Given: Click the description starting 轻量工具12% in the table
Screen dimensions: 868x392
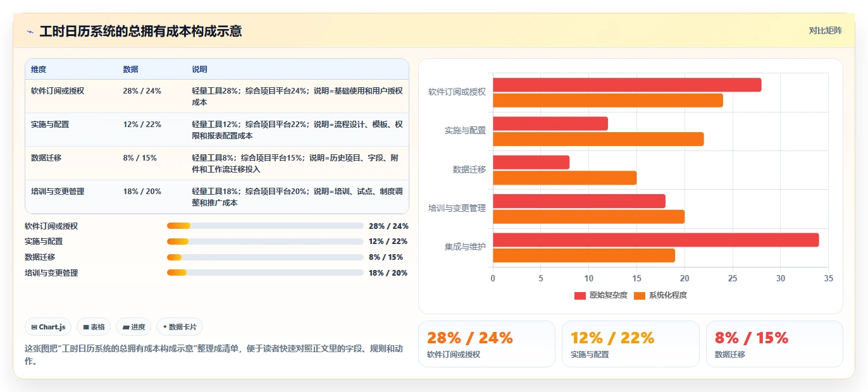Looking at the screenshot, I should click(x=297, y=130).
